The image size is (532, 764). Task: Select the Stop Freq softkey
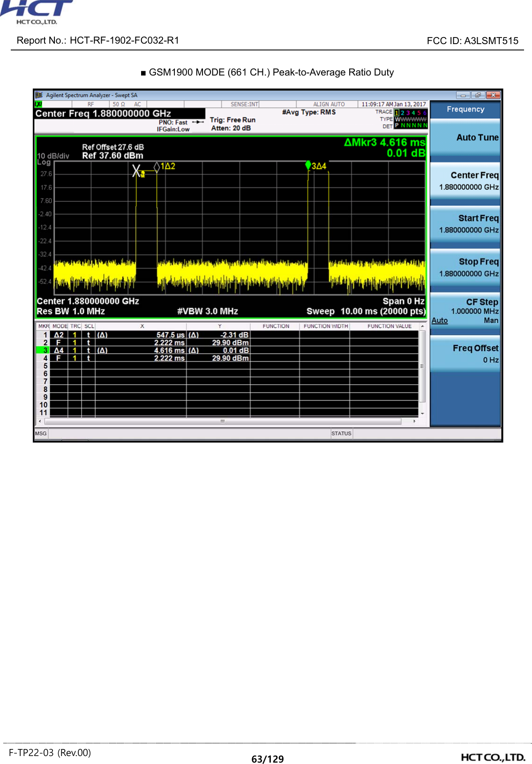pyautogui.click(x=465, y=267)
